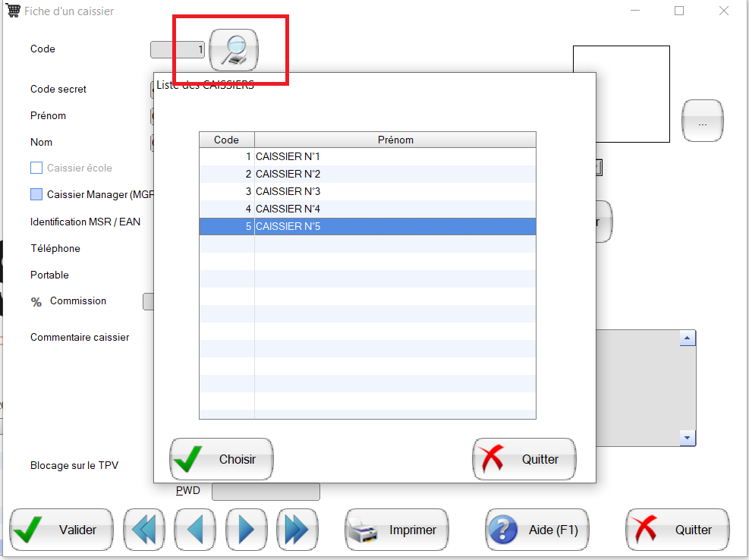
Task: Click the Valider button
Action: [61, 530]
